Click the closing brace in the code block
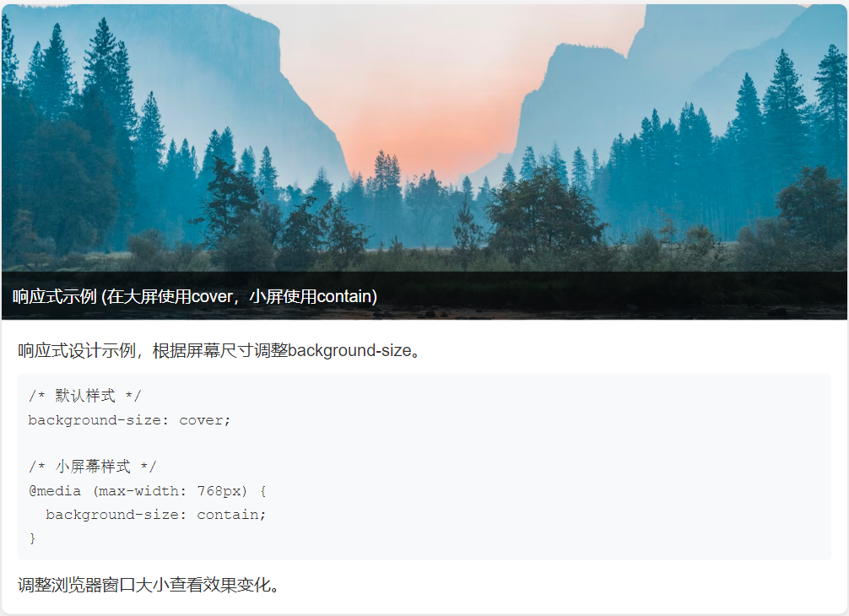 (32, 538)
